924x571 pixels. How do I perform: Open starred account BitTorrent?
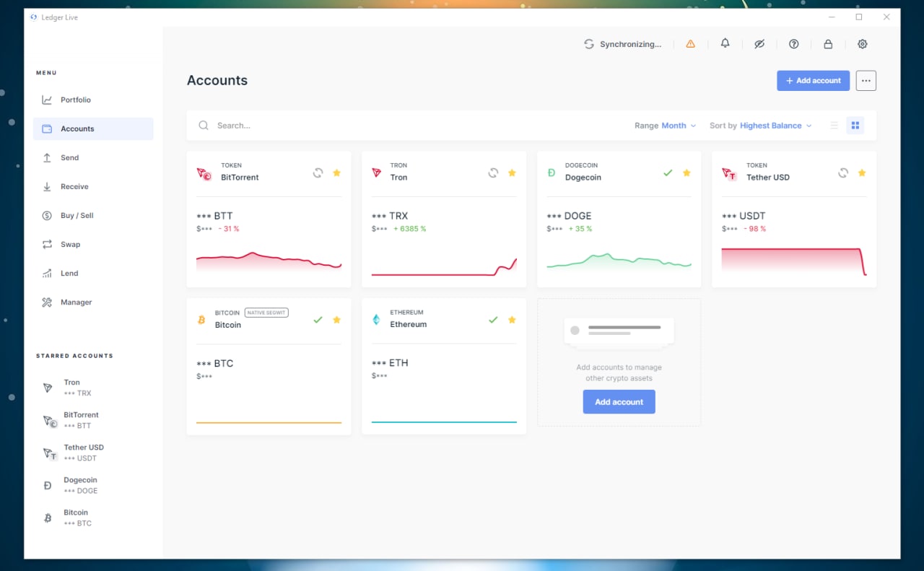pyautogui.click(x=93, y=420)
